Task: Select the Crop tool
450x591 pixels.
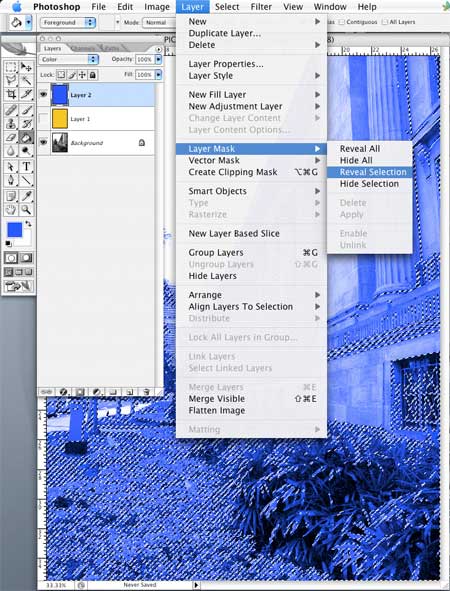Action: click(11, 94)
